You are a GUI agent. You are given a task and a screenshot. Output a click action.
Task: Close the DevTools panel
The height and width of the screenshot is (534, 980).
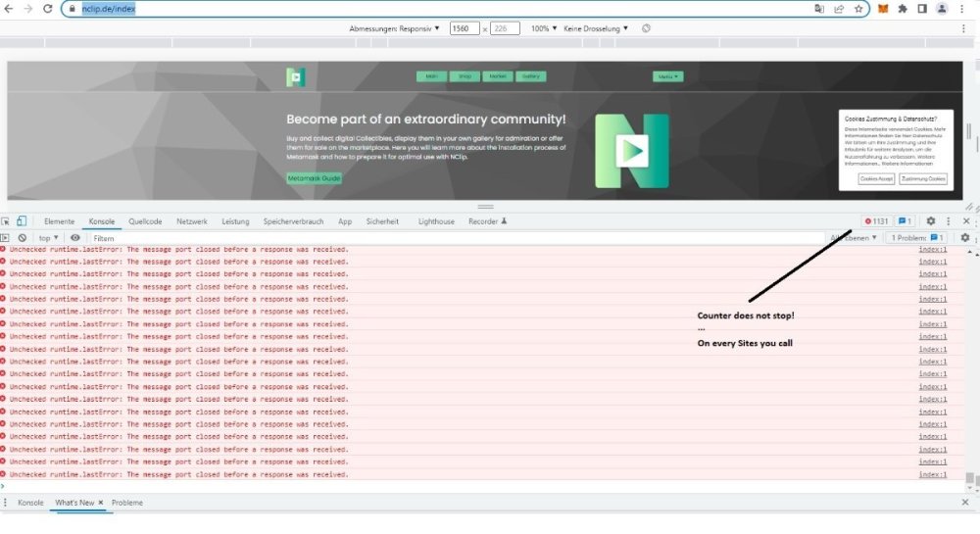(966, 221)
